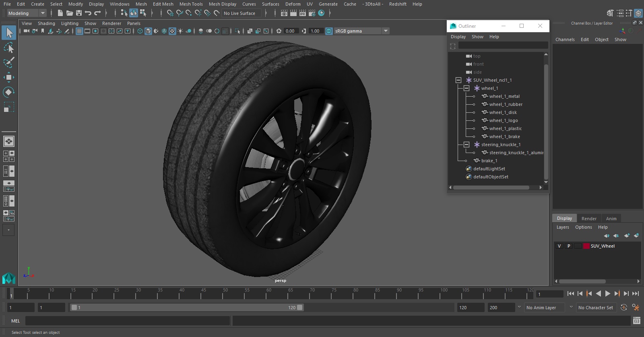Switch to the Anim layer tab
The width and height of the screenshot is (644, 337).
611,219
